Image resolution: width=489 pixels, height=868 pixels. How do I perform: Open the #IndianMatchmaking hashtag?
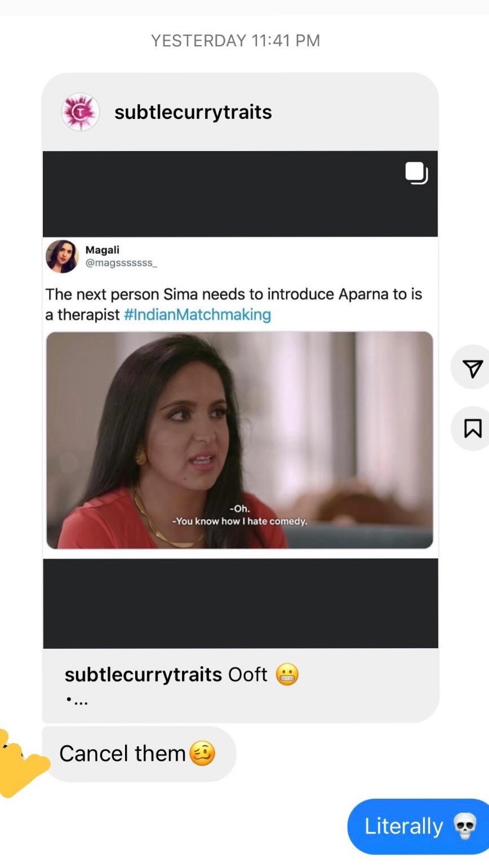pos(197,315)
